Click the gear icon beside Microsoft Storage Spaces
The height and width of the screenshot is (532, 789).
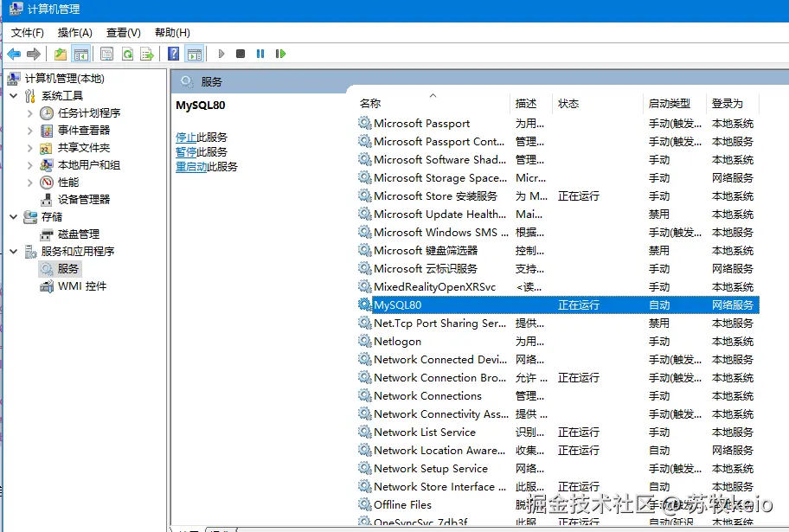pos(365,177)
